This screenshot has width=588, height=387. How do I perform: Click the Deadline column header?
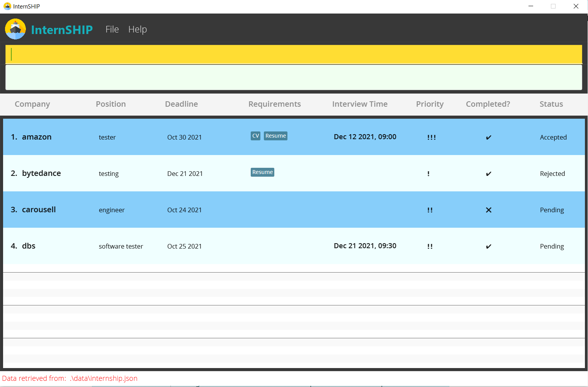(x=181, y=104)
